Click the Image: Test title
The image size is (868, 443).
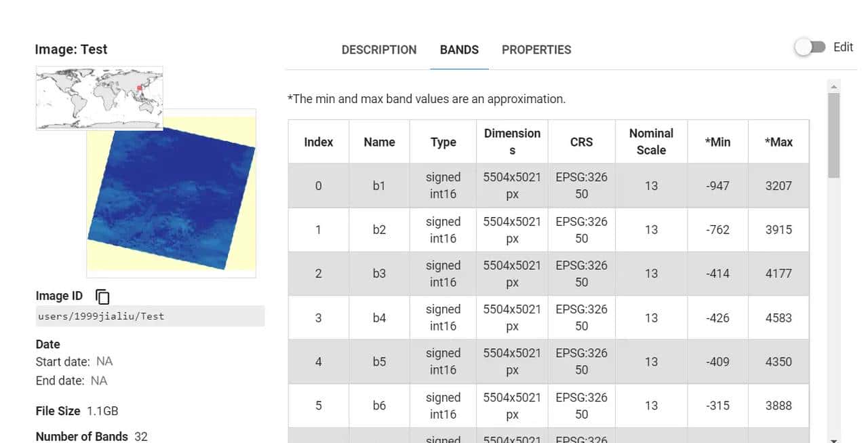[71, 49]
